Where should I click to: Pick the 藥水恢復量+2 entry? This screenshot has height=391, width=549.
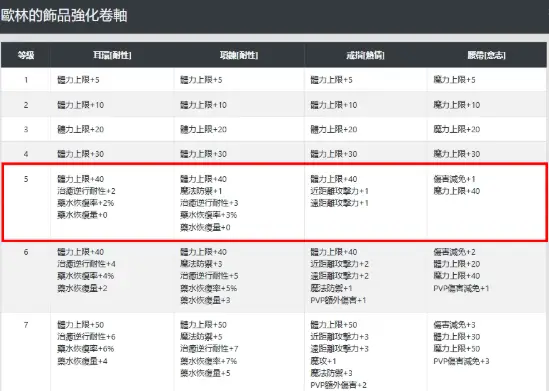point(82,288)
